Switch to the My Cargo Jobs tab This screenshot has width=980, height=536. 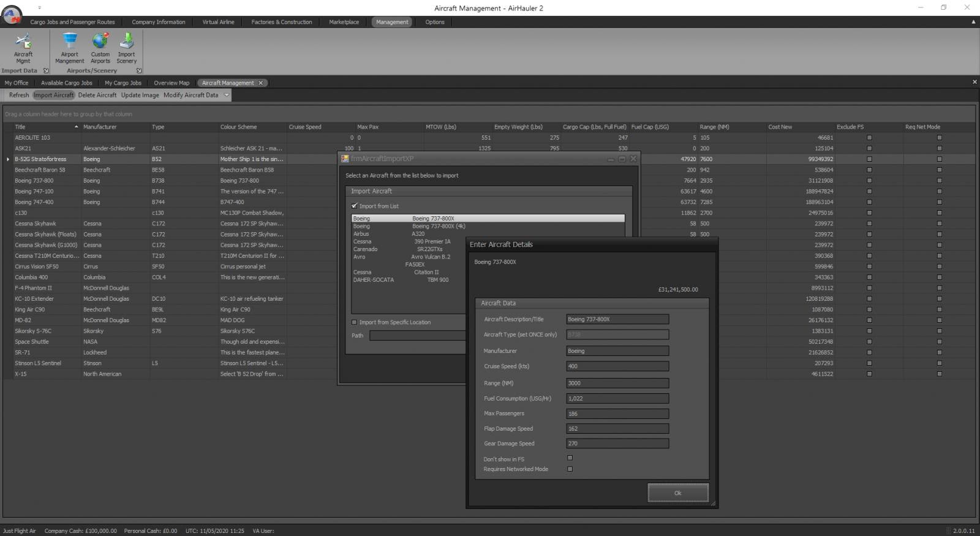[123, 83]
